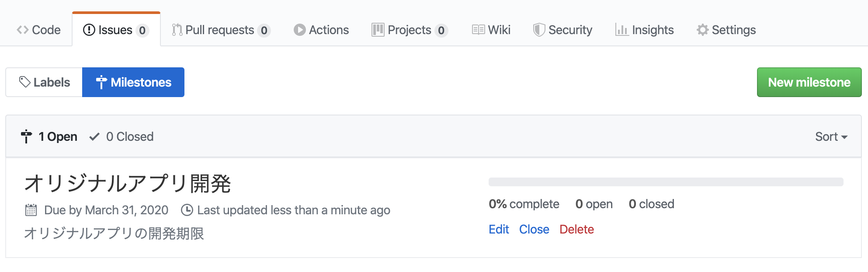Select the Projects board icon
The width and height of the screenshot is (868, 272).
[x=377, y=30]
